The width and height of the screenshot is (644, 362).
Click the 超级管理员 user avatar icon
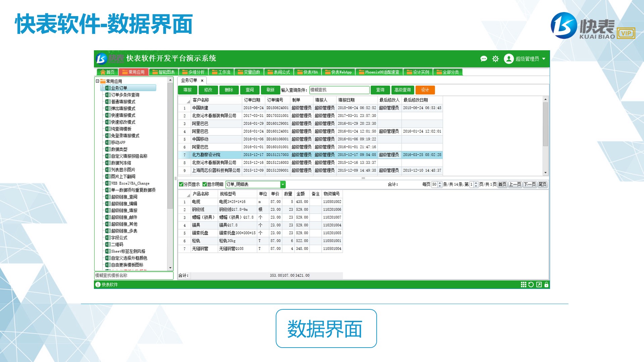click(508, 59)
